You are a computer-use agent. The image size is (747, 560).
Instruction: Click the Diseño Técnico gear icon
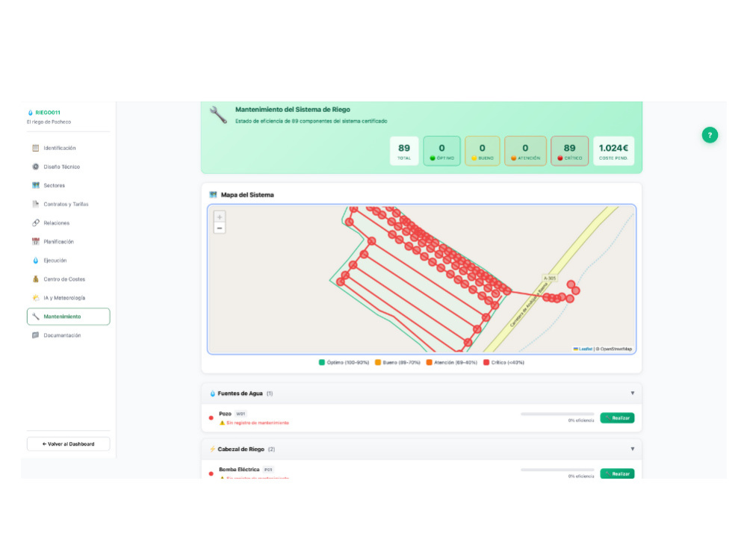coord(35,167)
